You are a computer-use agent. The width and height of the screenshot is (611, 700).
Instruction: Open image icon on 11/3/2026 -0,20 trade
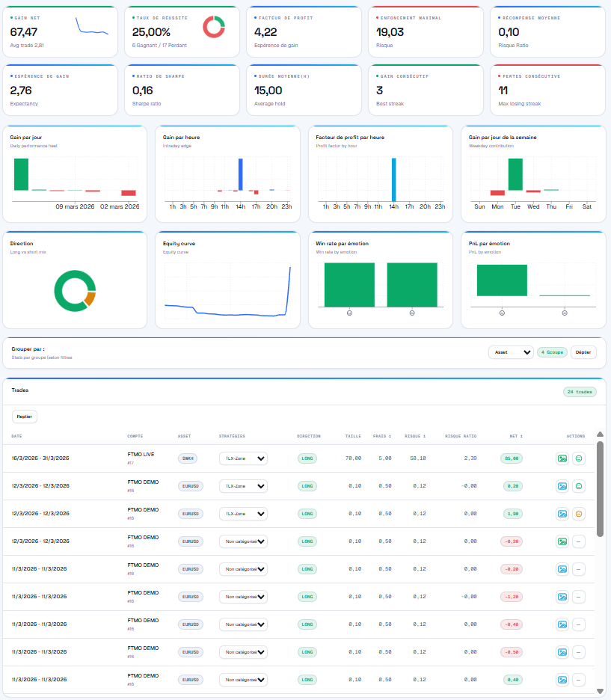point(562,569)
